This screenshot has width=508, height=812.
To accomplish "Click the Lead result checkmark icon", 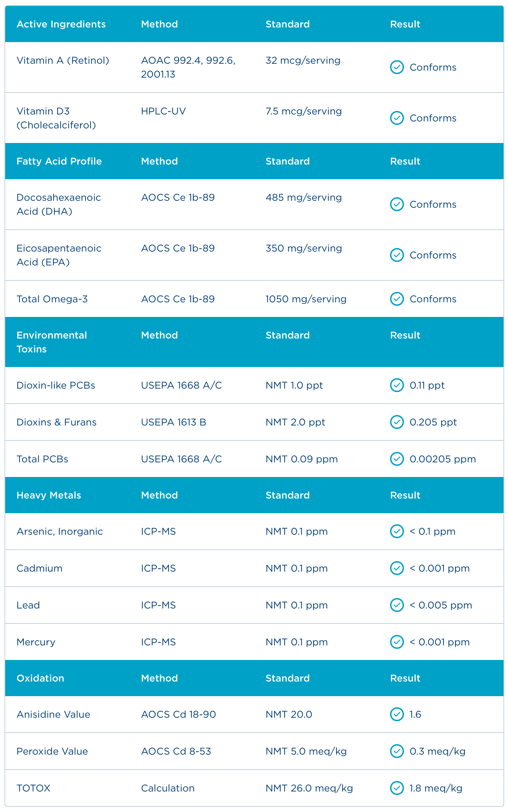I will tap(397, 605).
